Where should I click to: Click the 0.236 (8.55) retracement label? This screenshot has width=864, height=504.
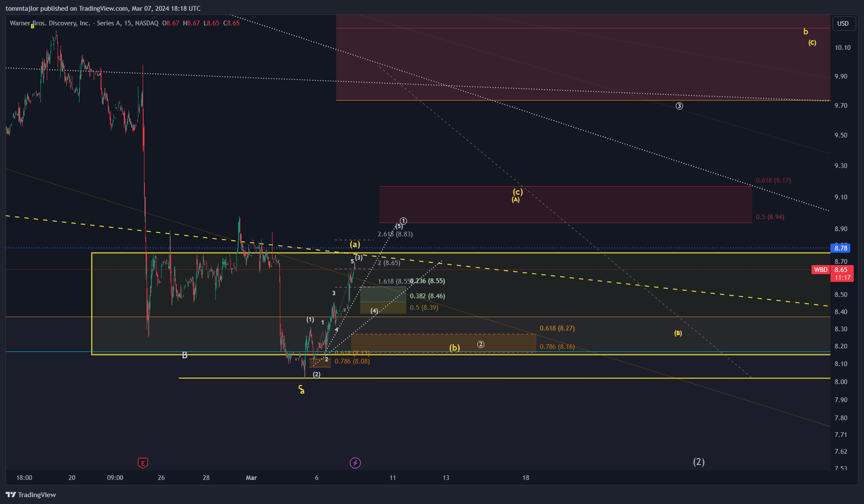[x=428, y=281]
